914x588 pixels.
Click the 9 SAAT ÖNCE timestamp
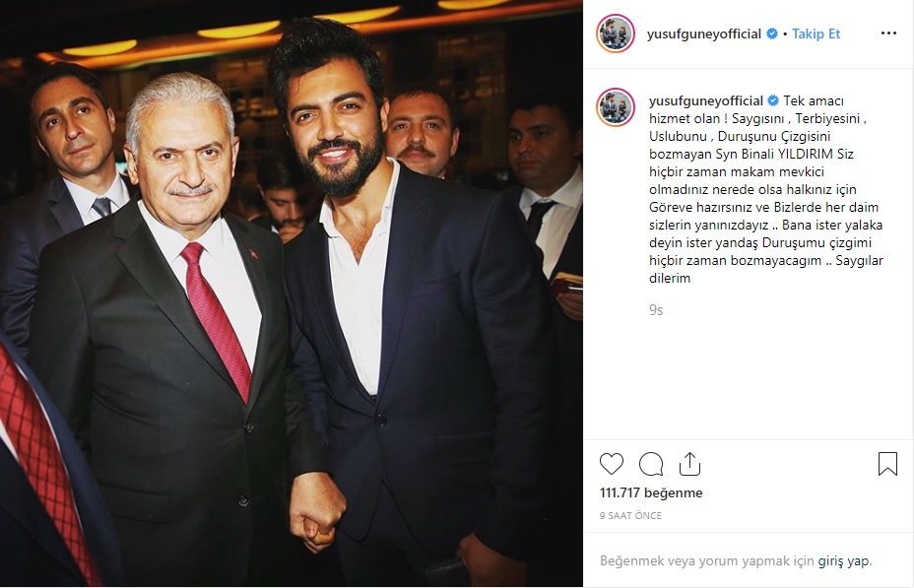[x=630, y=516]
